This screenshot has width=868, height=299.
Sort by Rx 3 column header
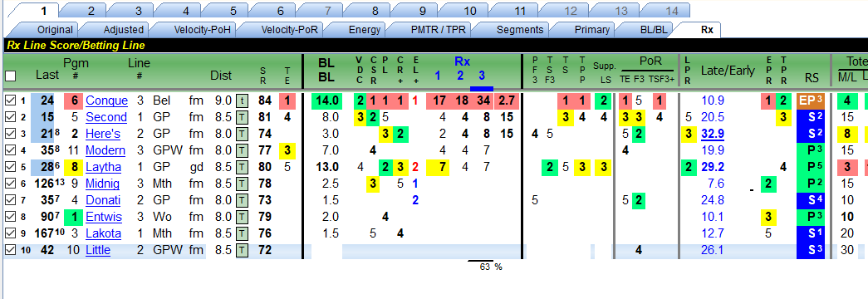(x=482, y=76)
